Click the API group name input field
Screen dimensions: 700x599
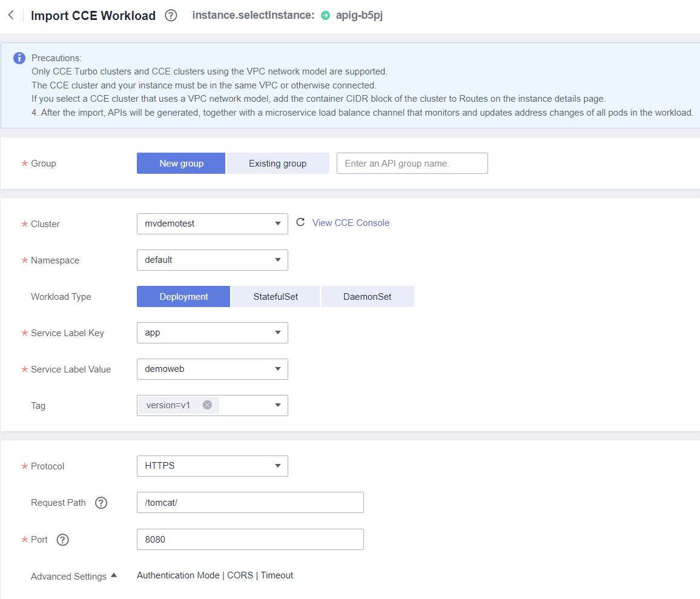point(412,163)
